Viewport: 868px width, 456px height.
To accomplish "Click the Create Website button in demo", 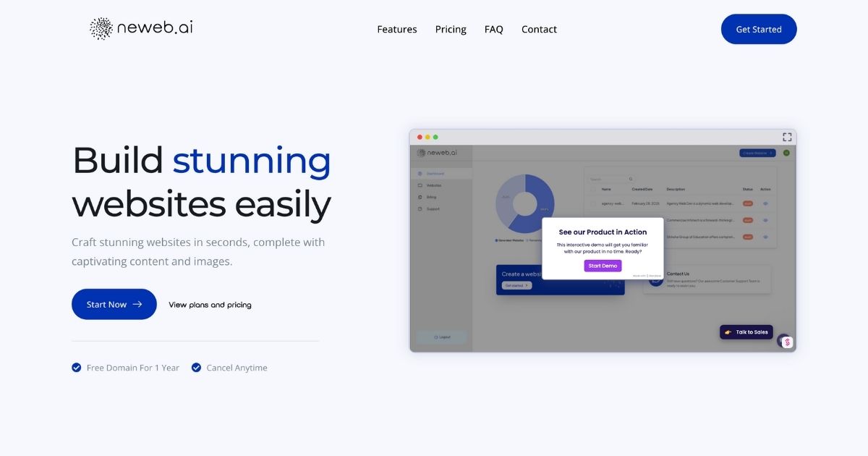I will pos(757,153).
